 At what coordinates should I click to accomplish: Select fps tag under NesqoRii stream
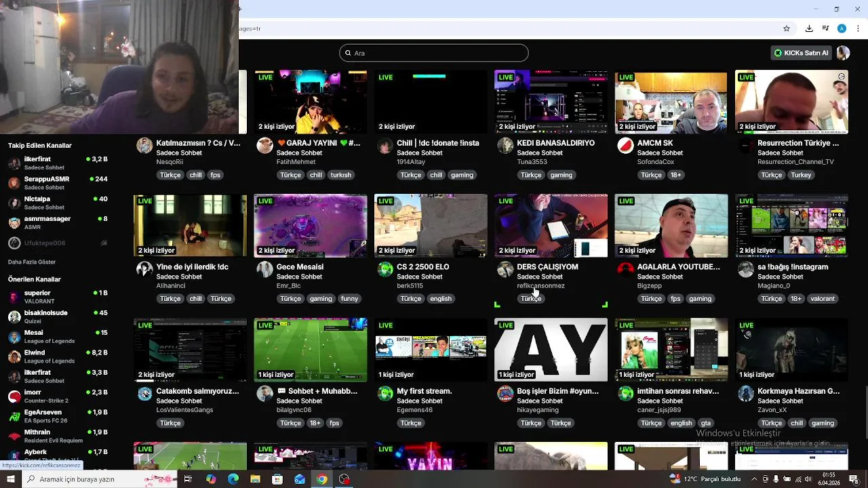click(x=215, y=175)
